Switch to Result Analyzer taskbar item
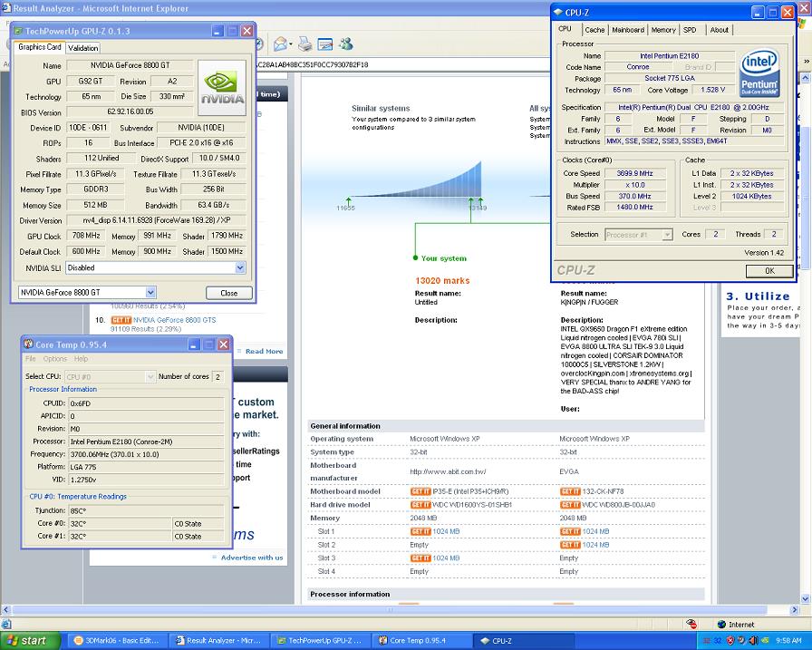 point(219,641)
